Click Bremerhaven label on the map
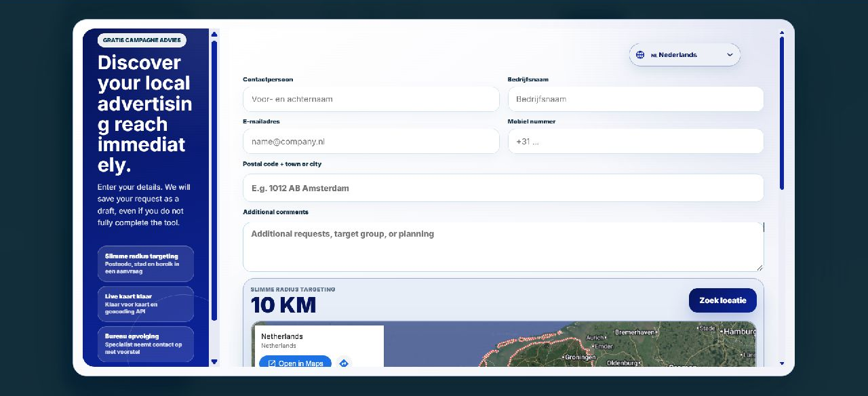868x396 pixels. [635, 333]
